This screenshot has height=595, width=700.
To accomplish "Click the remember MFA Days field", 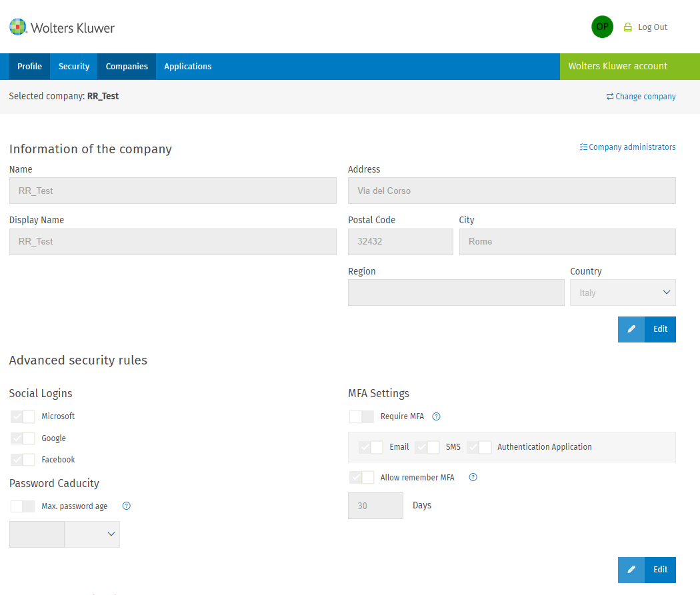I will 375,506.
